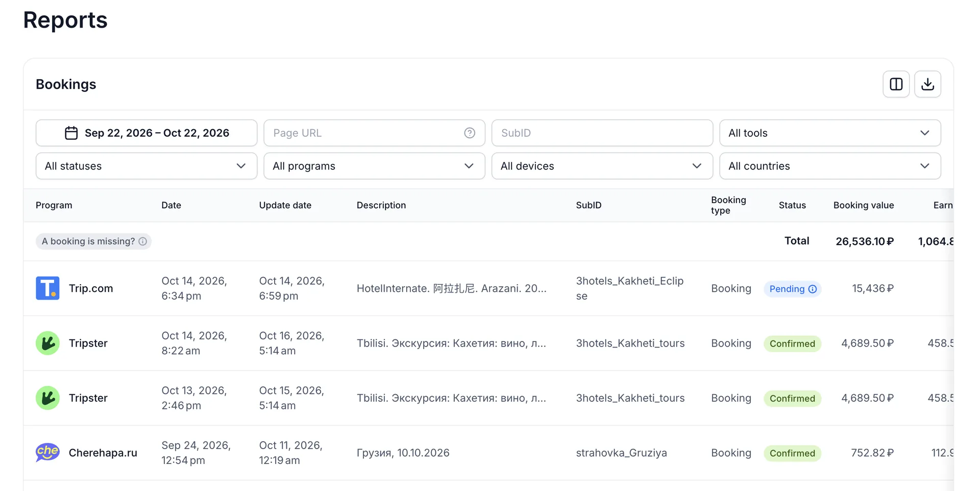Click Tripster logo in Oct 13 row

click(47, 398)
